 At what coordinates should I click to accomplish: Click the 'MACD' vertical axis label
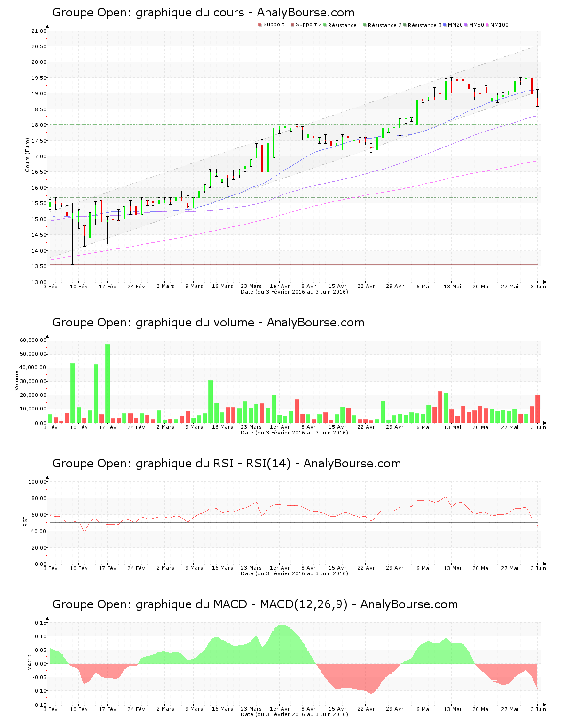pyautogui.click(x=30, y=662)
